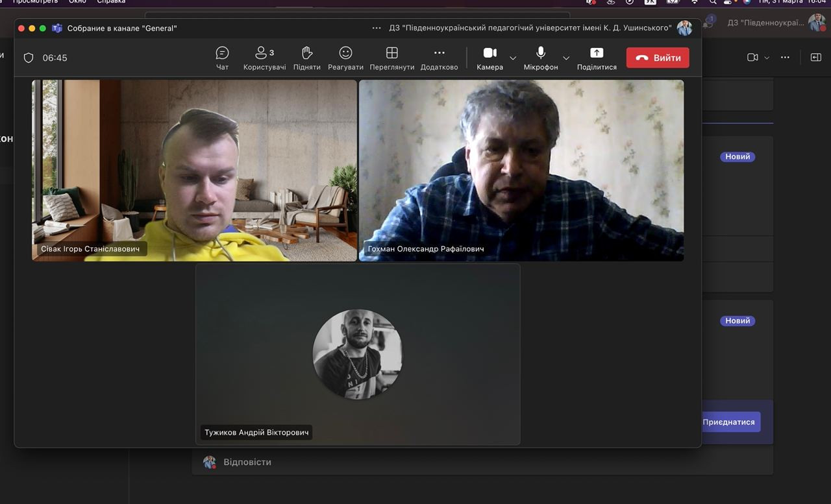
Task: Expand the meet-now video dropdown in the channel header
Action: point(767,58)
